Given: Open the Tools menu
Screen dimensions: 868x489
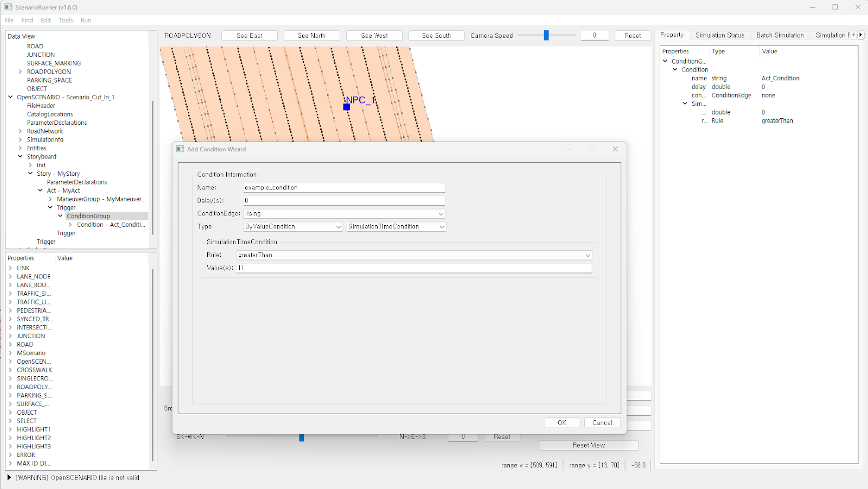Looking at the screenshot, I should 66,20.
